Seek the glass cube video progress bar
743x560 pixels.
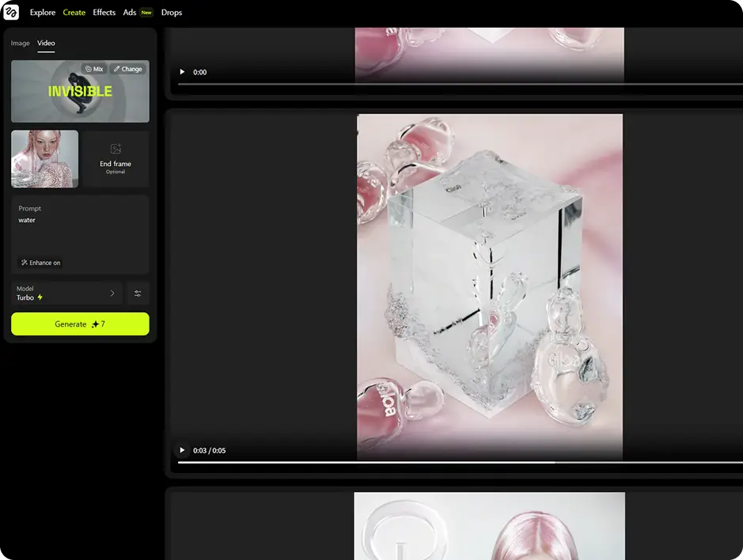click(460, 463)
